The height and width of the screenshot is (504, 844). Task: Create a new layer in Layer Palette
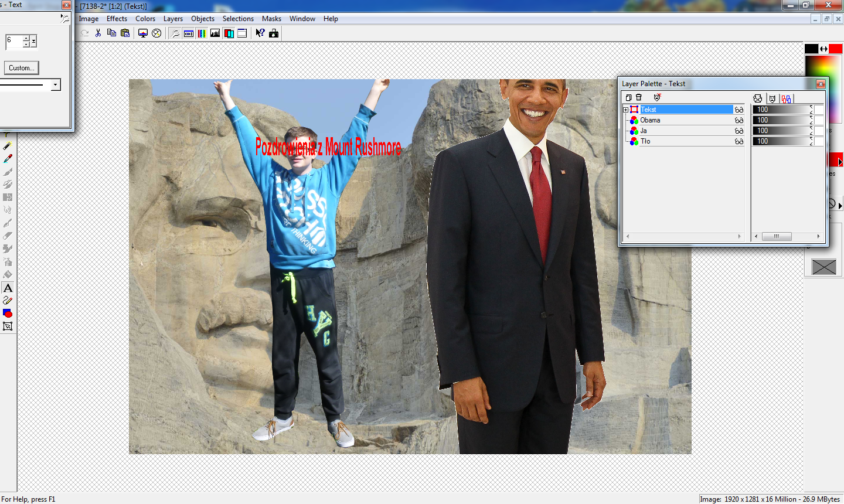coord(628,98)
